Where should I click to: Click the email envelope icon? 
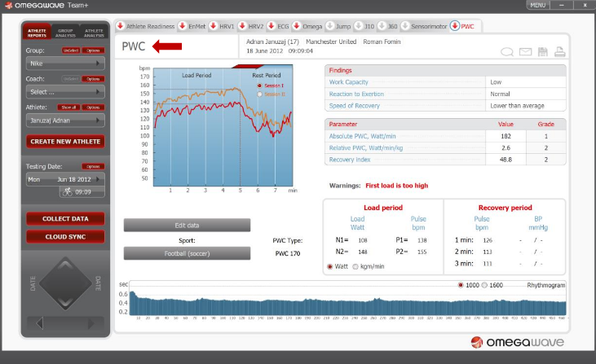click(525, 51)
